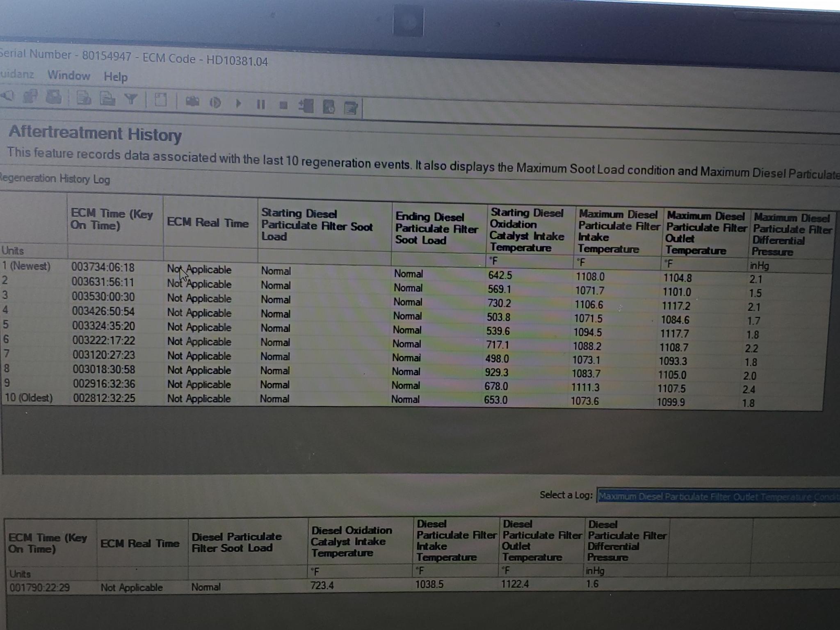Click the clock log toolbar icon
Screen dimensions: 840x630
(x=329, y=107)
